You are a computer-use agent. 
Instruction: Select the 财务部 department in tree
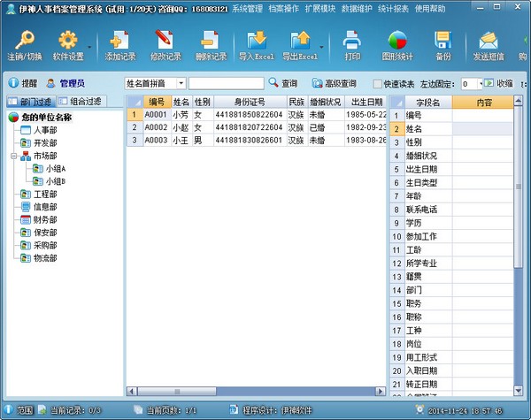pyautogui.click(x=43, y=219)
